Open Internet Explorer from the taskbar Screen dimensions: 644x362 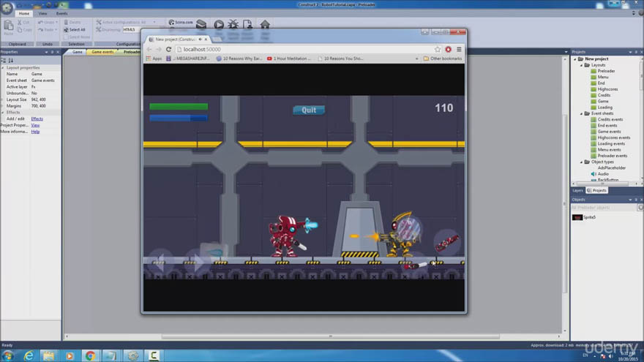pos(29,355)
